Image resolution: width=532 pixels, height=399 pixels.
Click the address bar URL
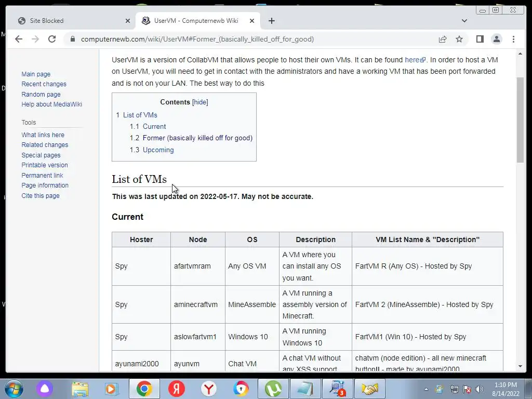(197, 39)
